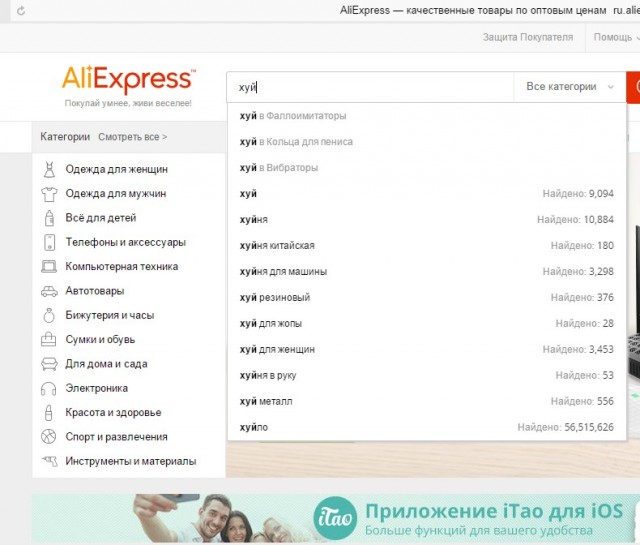The height and width of the screenshot is (545, 640).
Task: Click the lipstick icon for Красота и здоровье
Action: tap(49, 412)
